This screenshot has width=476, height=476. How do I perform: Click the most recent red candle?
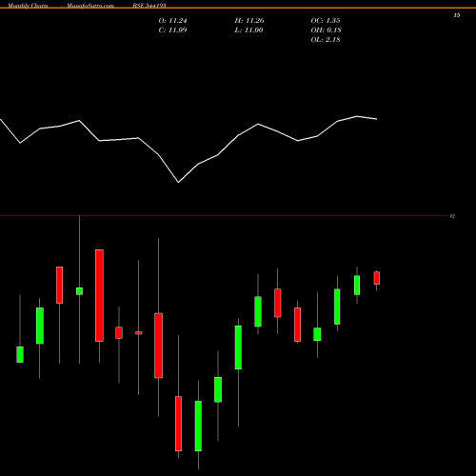(x=377, y=278)
